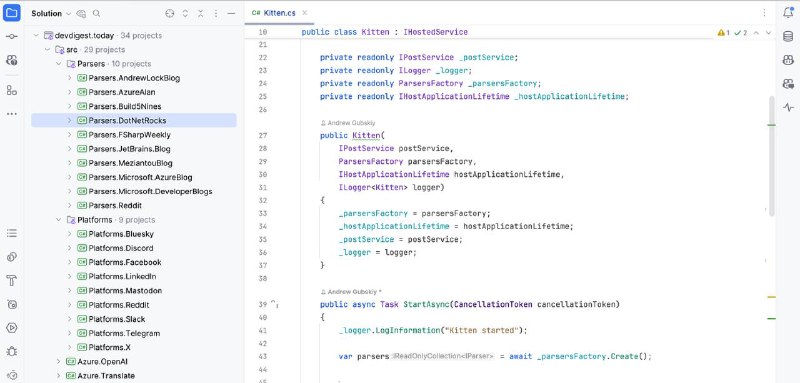Collapse the Parsers folder
The image size is (800, 383).
pos(59,64)
